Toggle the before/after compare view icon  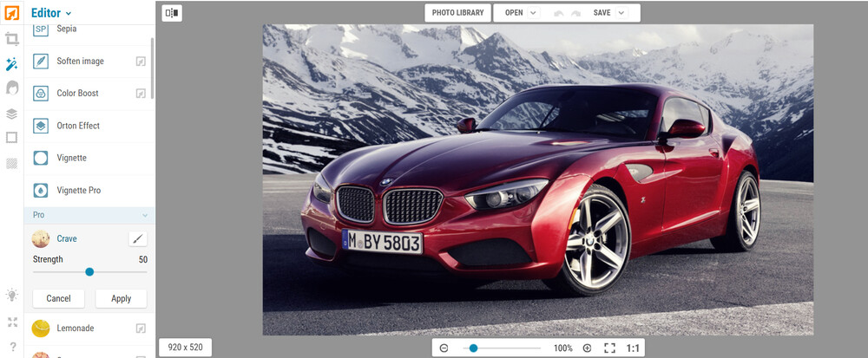[172, 13]
